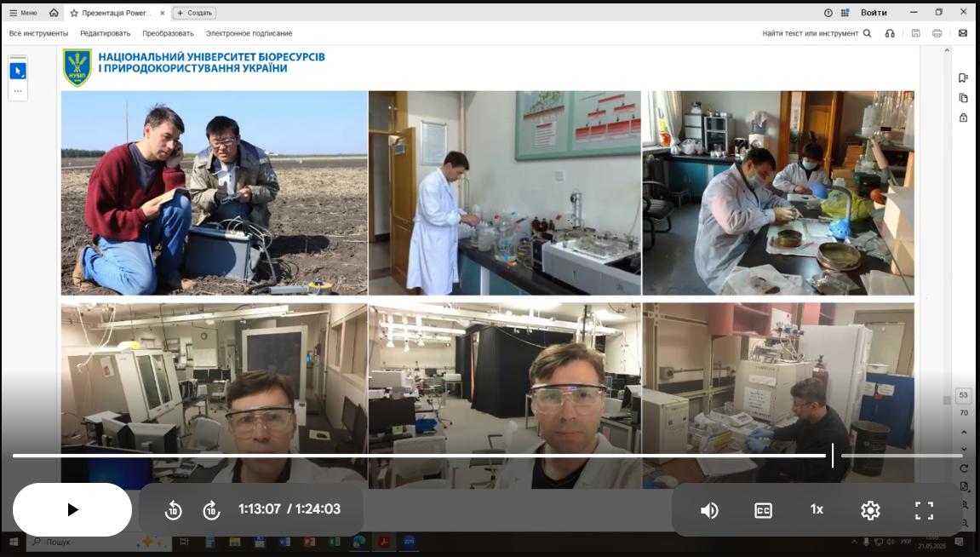Toggle fullscreen mode
Image resolution: width=980 pixels, height=557 pixels.
(924, 510)
